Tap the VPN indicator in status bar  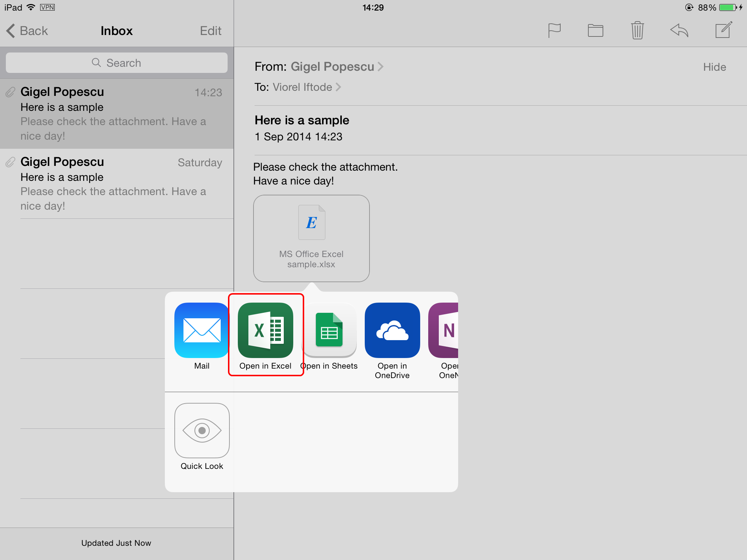point(47,7)
